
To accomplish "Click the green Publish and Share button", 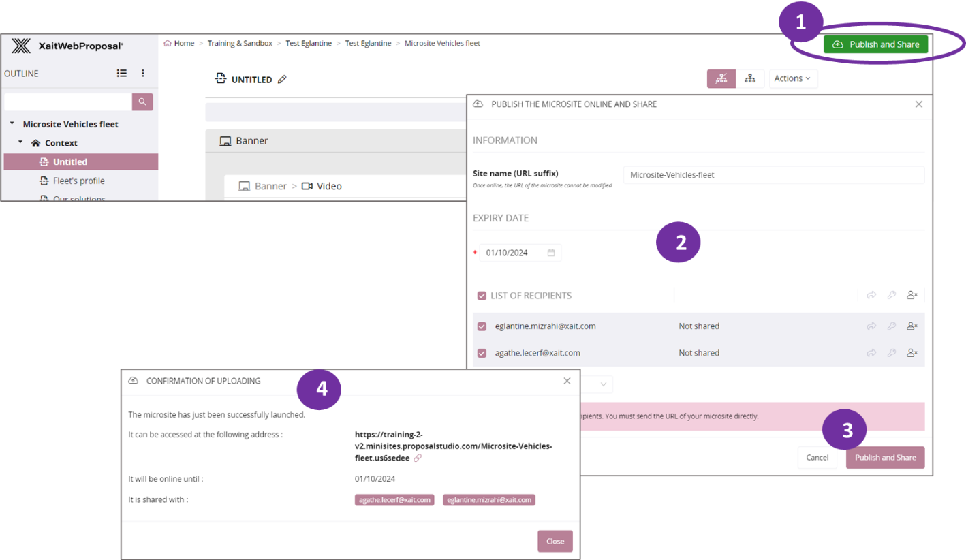I will pyautogui.click(x=875, y=44).
